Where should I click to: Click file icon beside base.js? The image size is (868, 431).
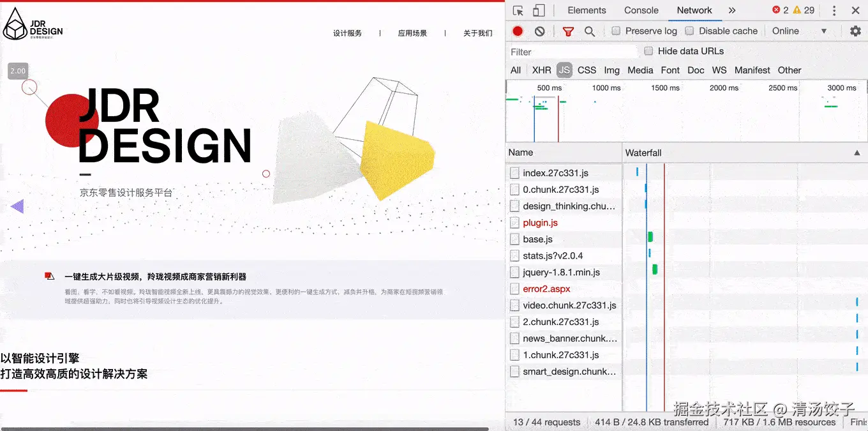514,239
